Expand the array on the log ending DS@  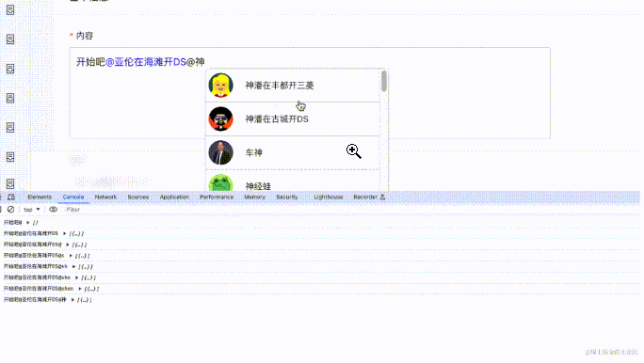68,245
